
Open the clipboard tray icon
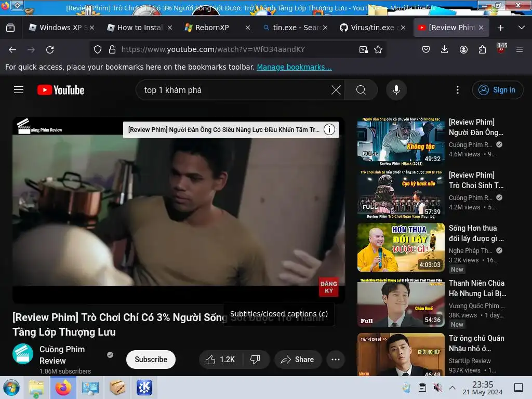pyautogui.click(x=422, y=388)
